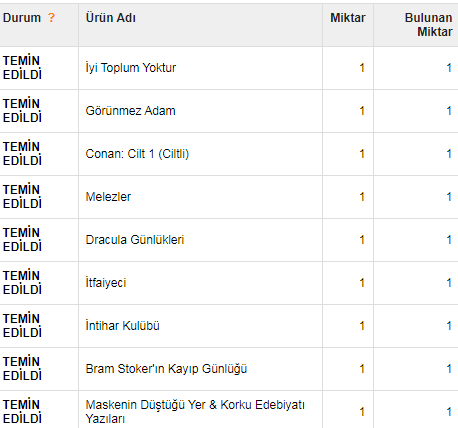
Task: Select the İtfaiyeci product name
Action: 106,283
